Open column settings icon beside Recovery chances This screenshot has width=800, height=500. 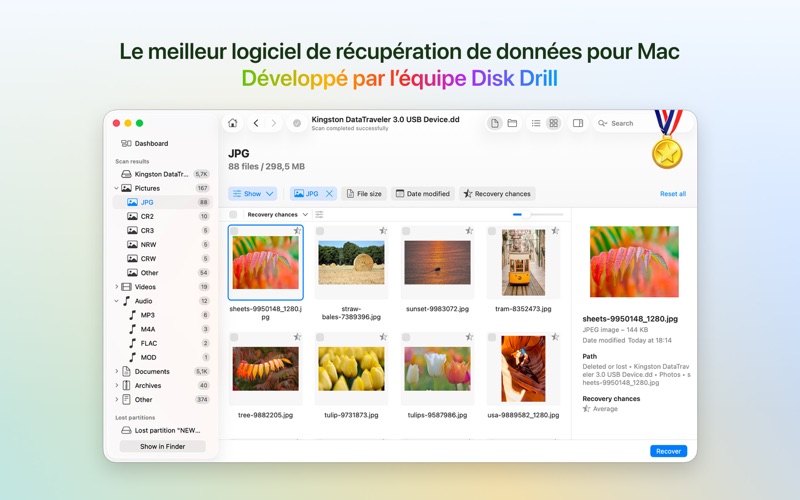pos(319,215)
